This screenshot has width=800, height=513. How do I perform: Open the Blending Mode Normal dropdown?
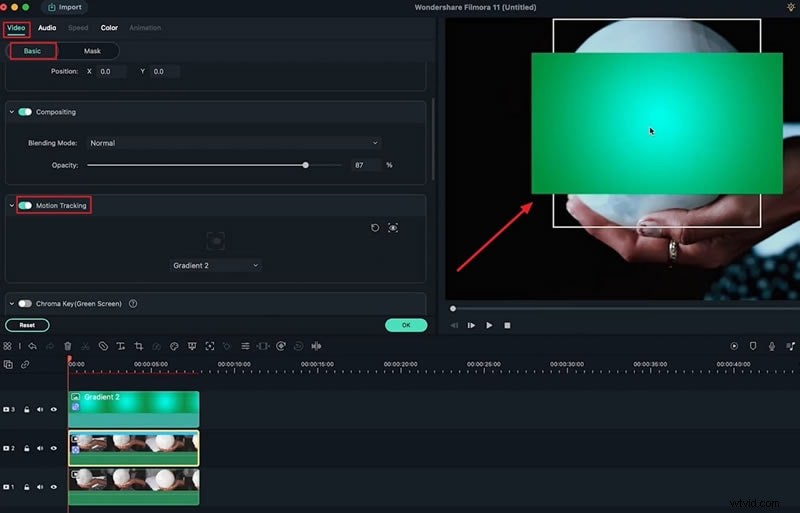234,143
